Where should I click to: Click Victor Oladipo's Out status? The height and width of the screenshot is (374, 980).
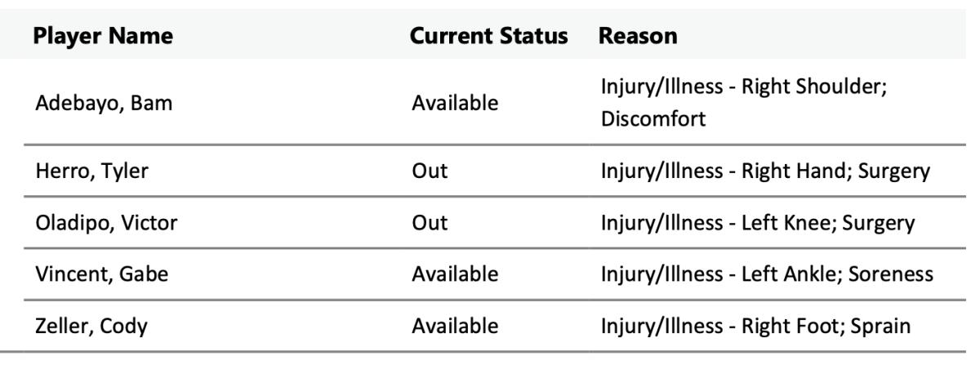tap(430, 223)
